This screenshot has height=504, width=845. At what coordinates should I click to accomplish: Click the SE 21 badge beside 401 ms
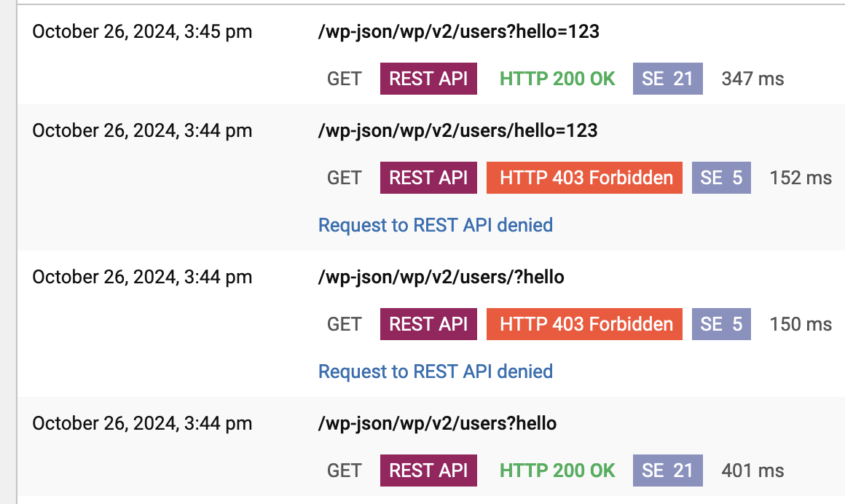(x=667, y=470)
